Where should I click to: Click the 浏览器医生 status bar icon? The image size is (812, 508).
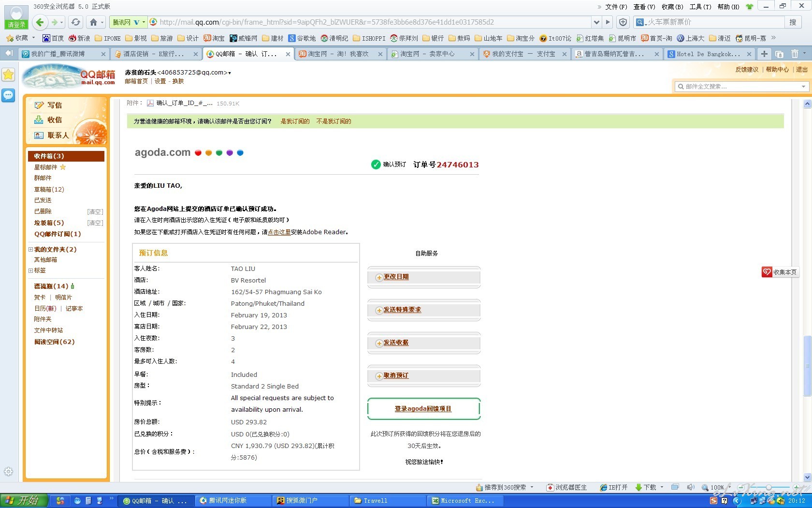[x=550, y=487]
